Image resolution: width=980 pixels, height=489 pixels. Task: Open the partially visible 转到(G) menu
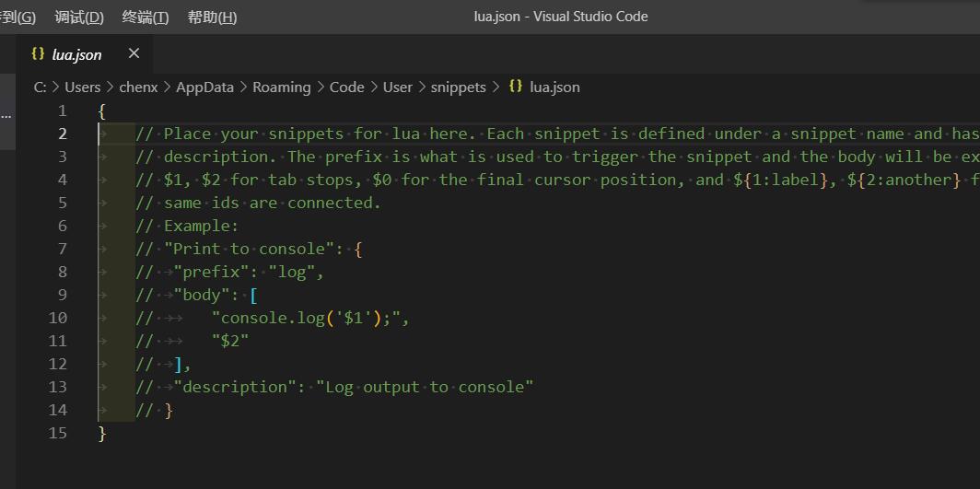(x=17, y=17)
